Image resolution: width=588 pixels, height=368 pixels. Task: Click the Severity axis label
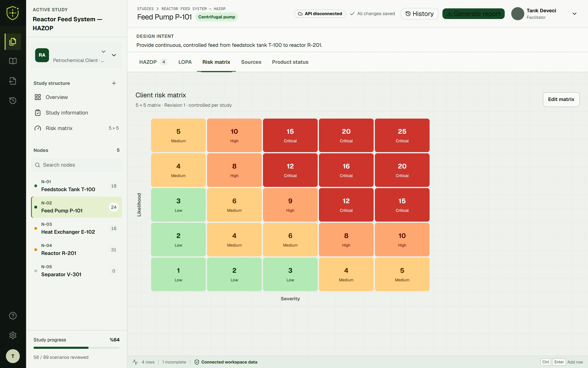(290, 299)
